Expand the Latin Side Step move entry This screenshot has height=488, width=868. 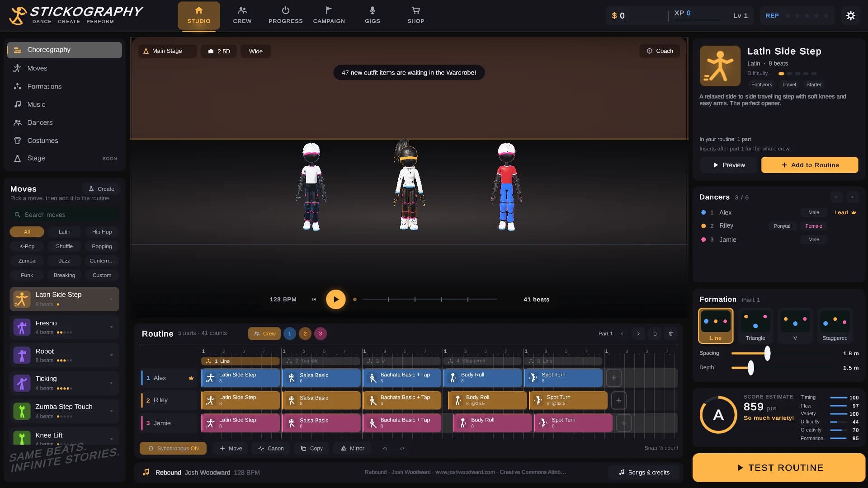111,299
